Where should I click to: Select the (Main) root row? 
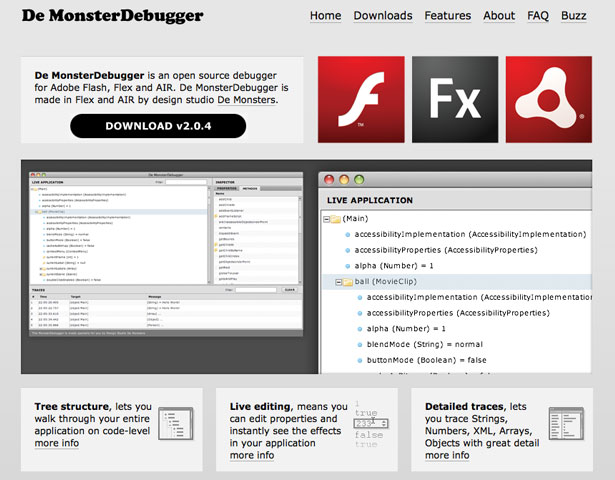tap(457, 219)
